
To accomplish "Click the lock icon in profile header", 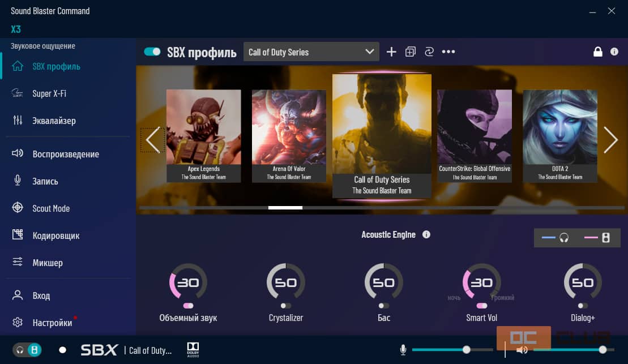I will click(597, 52).
